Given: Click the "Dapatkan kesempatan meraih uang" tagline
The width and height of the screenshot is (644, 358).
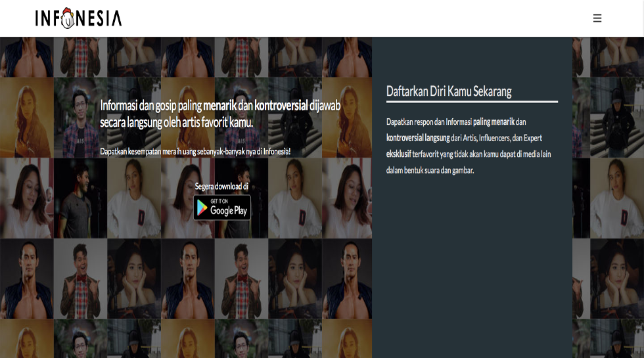Looking at the screenshot, I should click(x=195, y=151).
